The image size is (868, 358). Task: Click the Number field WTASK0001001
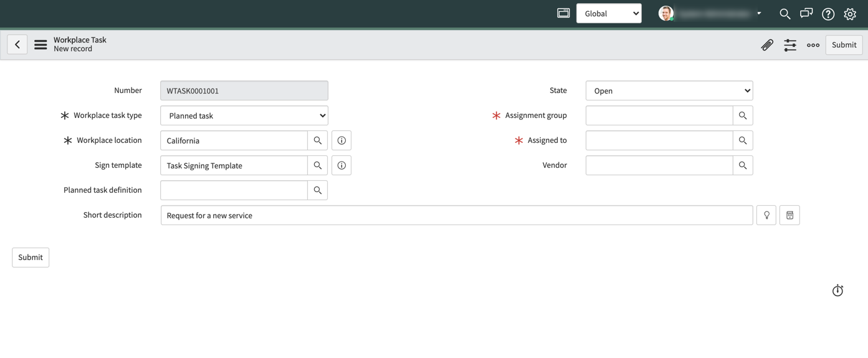[x=244, y=90]
